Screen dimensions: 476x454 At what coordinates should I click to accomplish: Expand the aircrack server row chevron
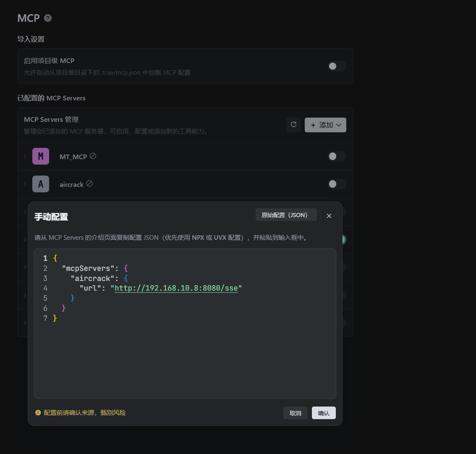(x=25, y=184)
